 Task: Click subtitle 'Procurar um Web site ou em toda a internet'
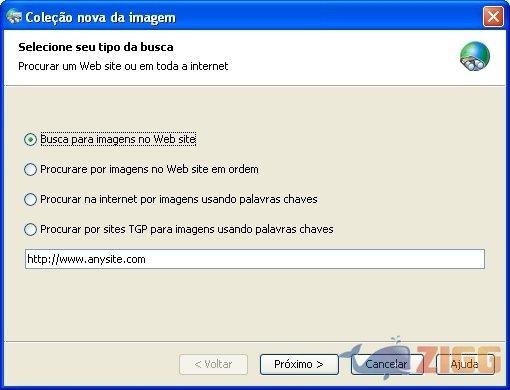[x=123, y=66]
